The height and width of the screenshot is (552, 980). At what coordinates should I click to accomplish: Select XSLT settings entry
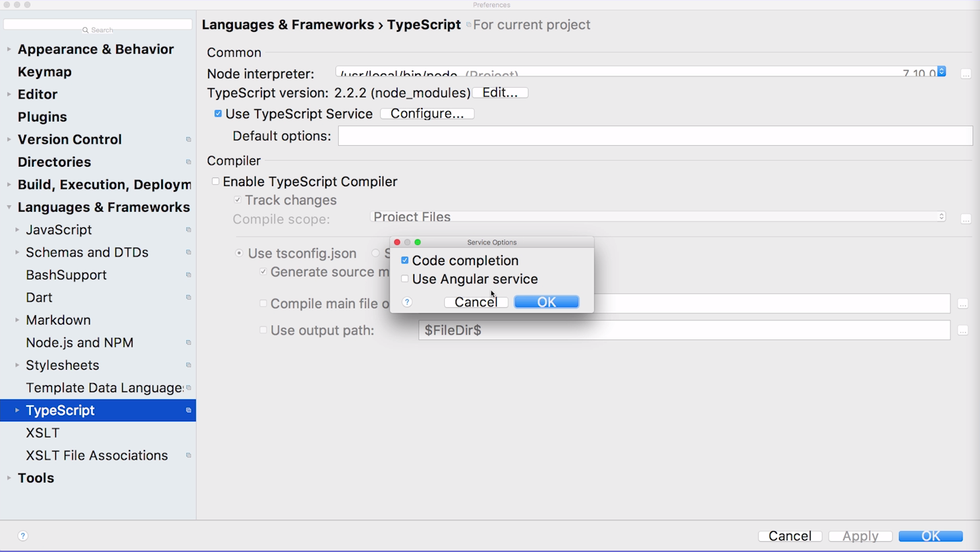pos(43,433)
